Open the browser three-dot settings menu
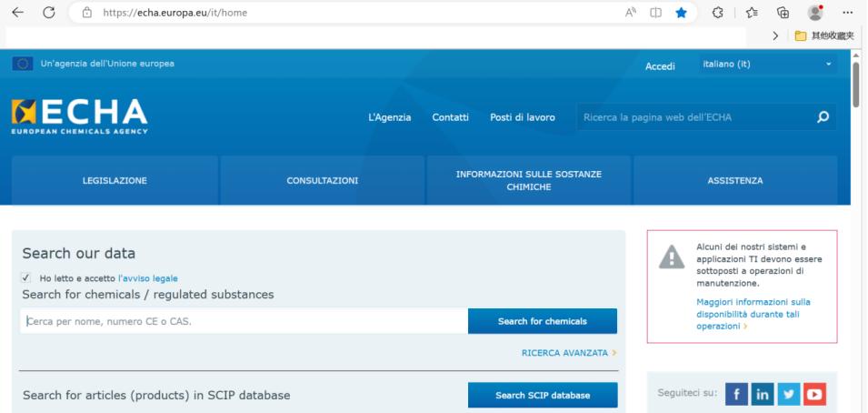868x413 pixels. 847,12
